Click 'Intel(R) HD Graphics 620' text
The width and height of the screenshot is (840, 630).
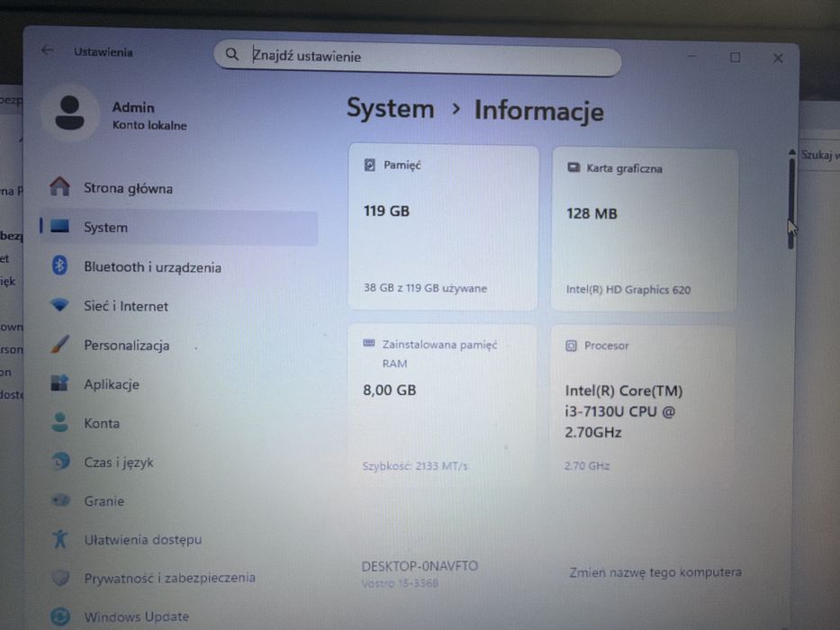click(x=628, y=290)
